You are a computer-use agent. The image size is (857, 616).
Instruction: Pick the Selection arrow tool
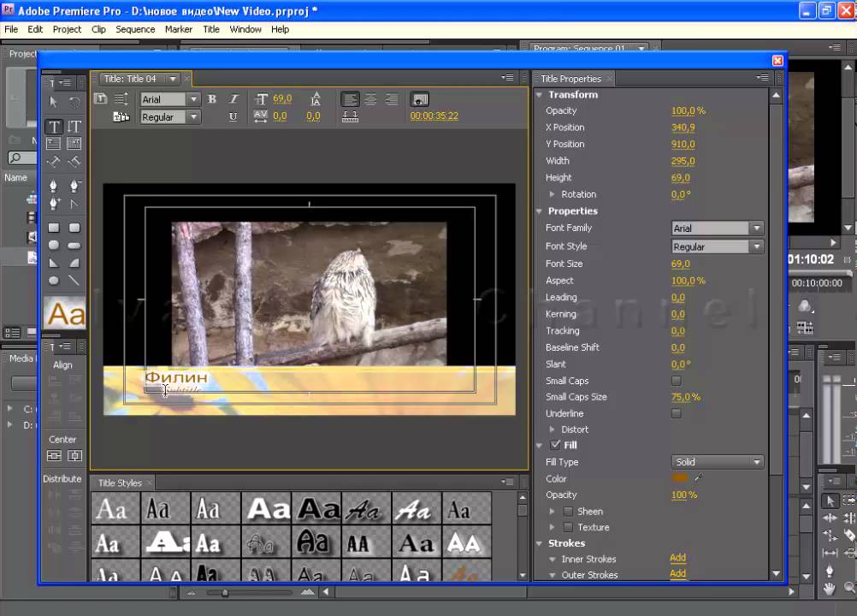tap(54, 102)
